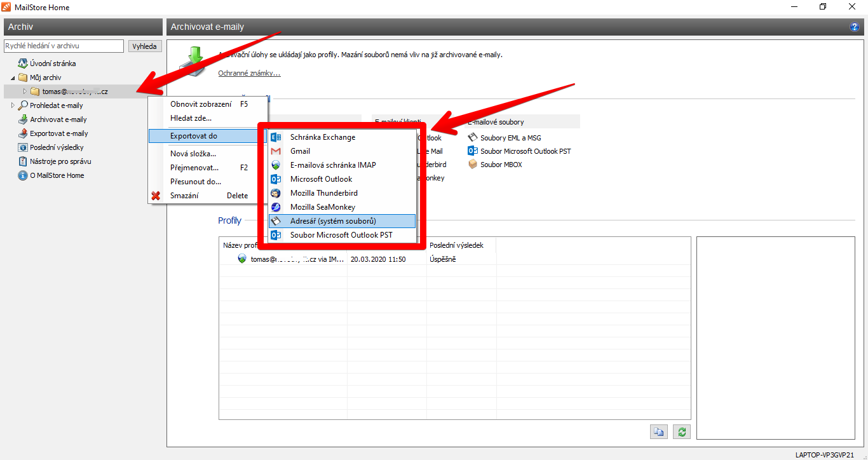Viewport: 868px width, 460px height.
Task: Collapse the Můj archiv tree node
Action: click(13, 78)
